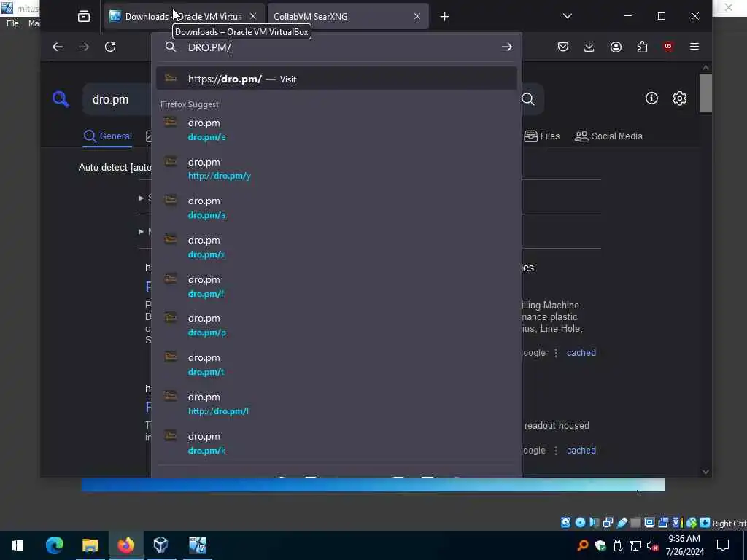
Task: Click the page vertical scrollbar thumb
Action: pos(705,93)
